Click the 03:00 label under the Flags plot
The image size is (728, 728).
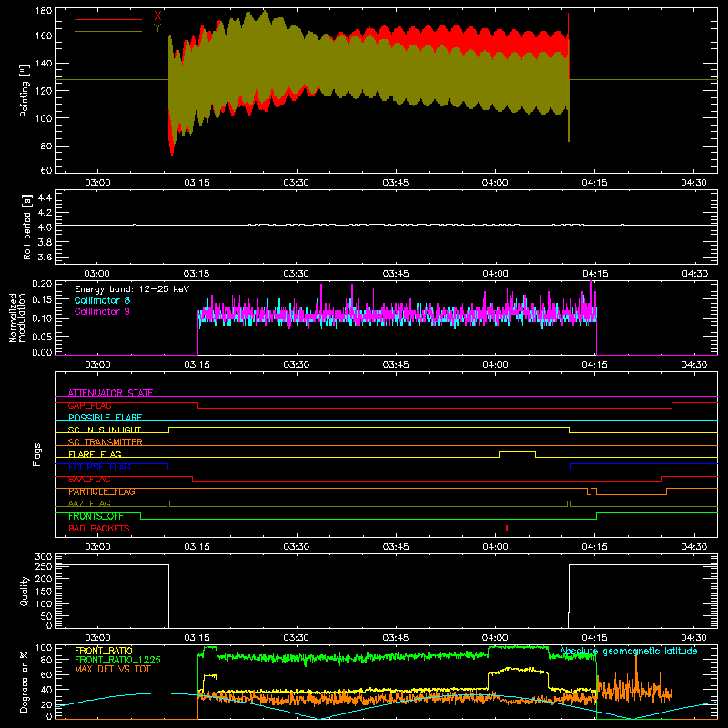[97, 547]
